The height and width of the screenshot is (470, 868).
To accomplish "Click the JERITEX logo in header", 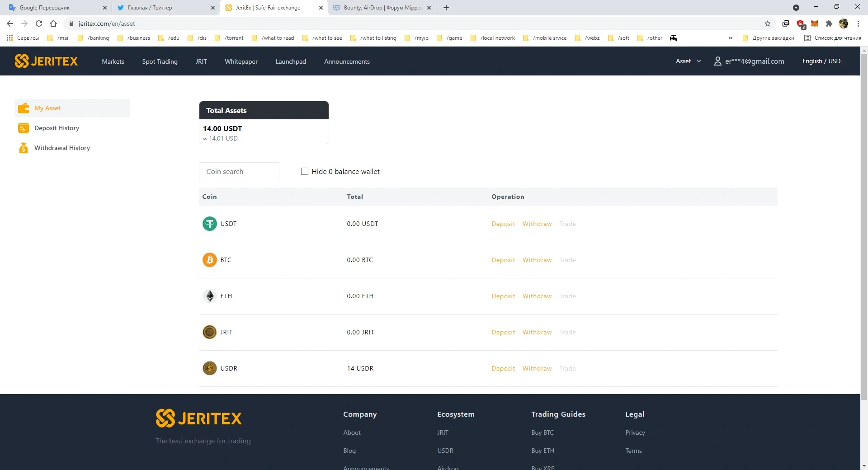I will pyautogui.click(x=46, y=61).
